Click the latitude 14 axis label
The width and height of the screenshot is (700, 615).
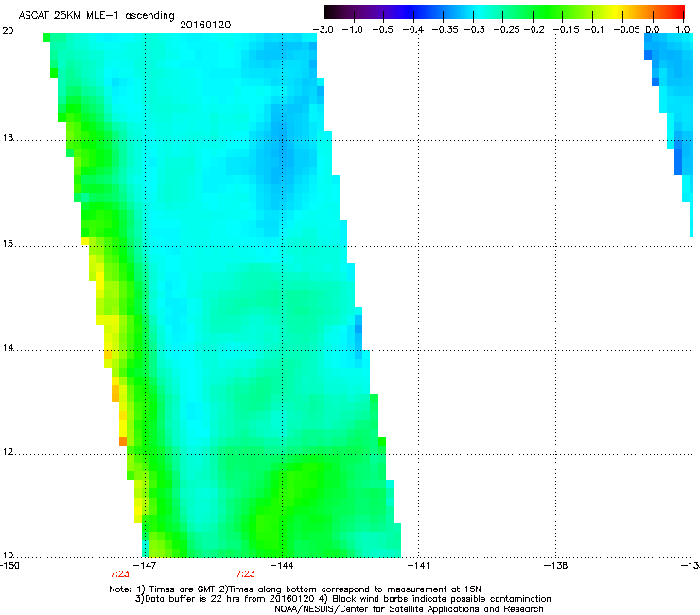8,348
